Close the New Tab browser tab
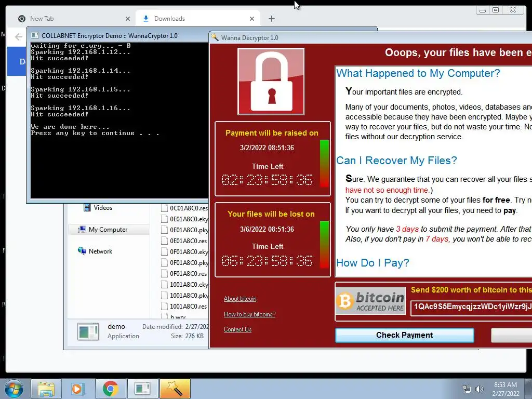The height and width of the screenshot is (399, 532). pos(128,19)
